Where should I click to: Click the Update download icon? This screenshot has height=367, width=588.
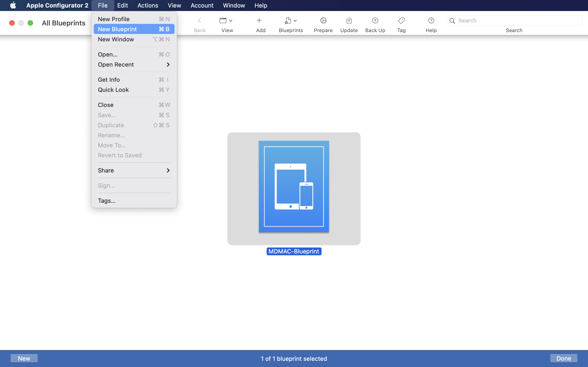pyautogui.click(x=349, y=20)
